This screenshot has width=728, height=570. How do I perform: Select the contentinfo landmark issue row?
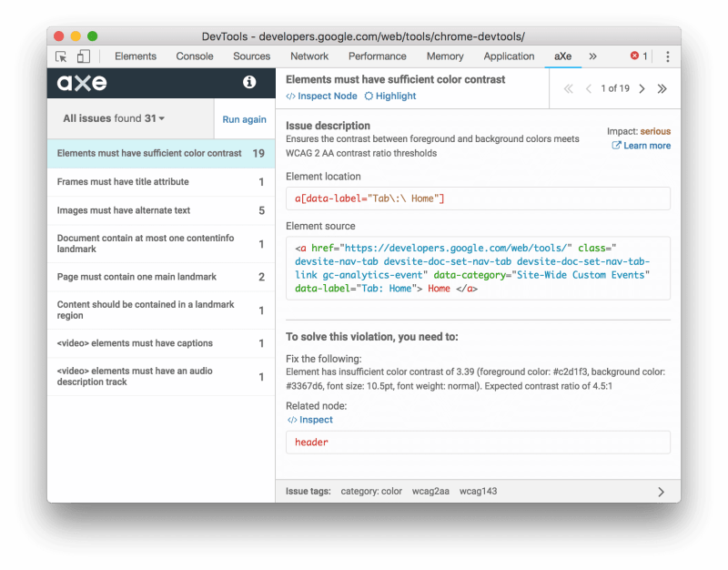tap(161, 244)
